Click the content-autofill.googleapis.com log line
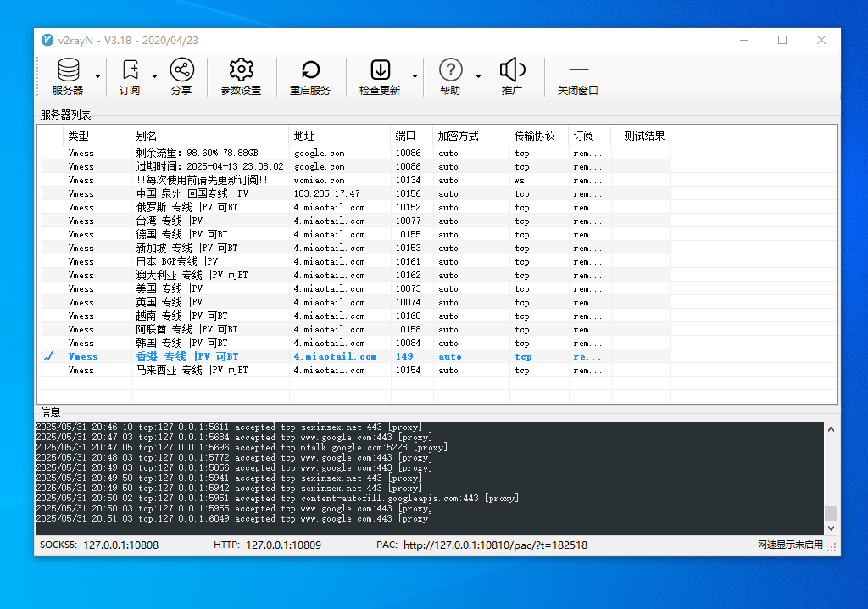 [277, 498]
